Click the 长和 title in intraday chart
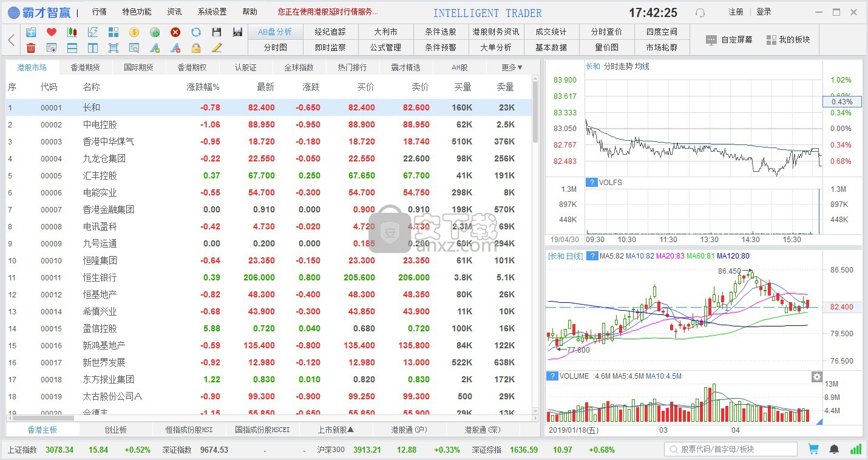Viewport: 868px width, 460px height. [592, 66]
